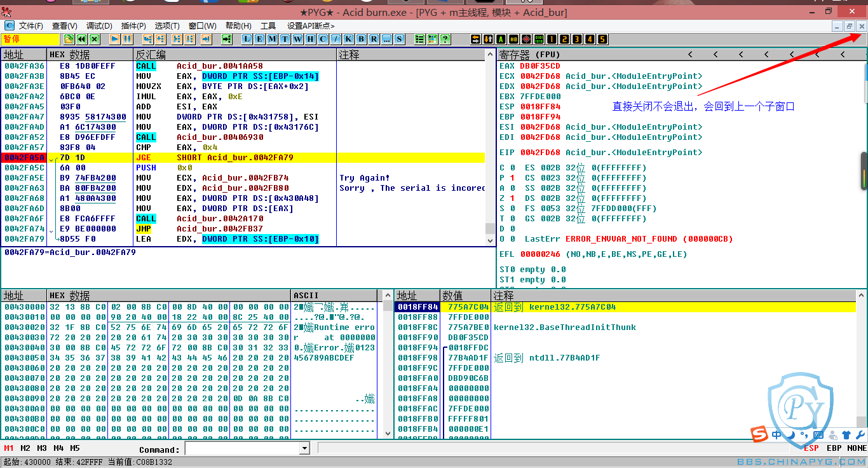This screenshot has height=468, width=868.
Task: Open Threads window with T button
Action: pyautogui.click(x=285, y=39)
